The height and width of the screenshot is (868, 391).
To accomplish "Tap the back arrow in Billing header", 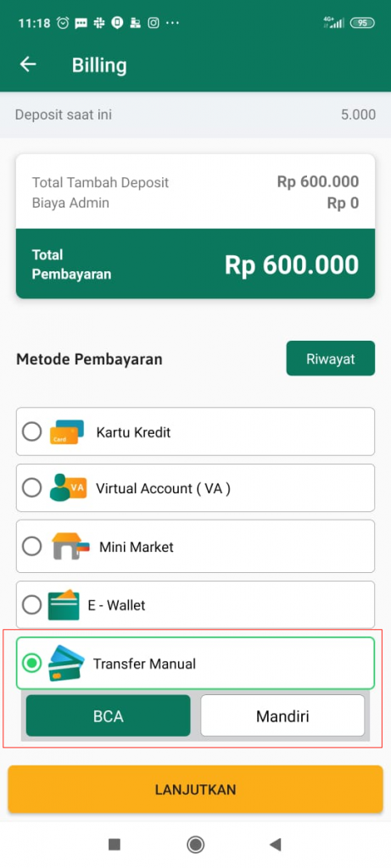I will (x=28, y=64).
